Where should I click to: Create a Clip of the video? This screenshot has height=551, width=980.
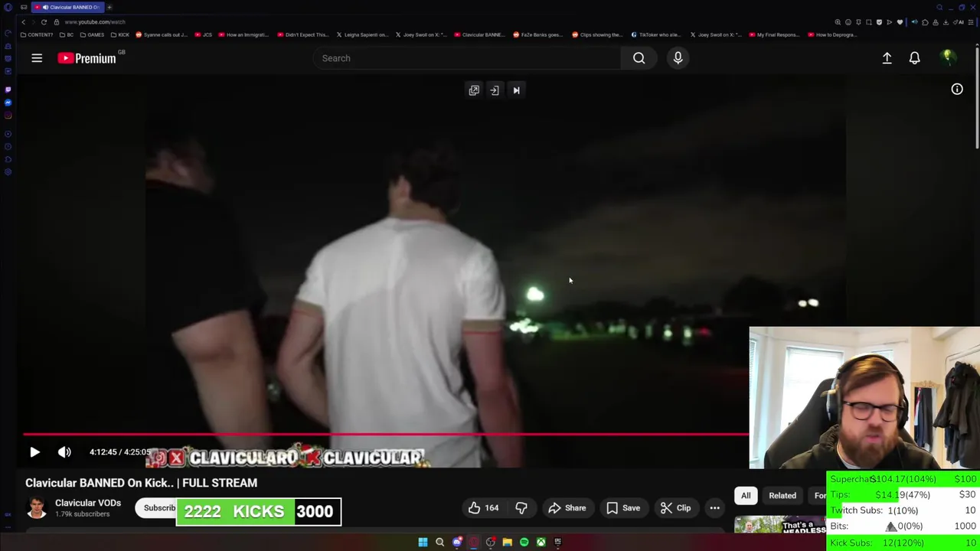click(x=676, y=508)
